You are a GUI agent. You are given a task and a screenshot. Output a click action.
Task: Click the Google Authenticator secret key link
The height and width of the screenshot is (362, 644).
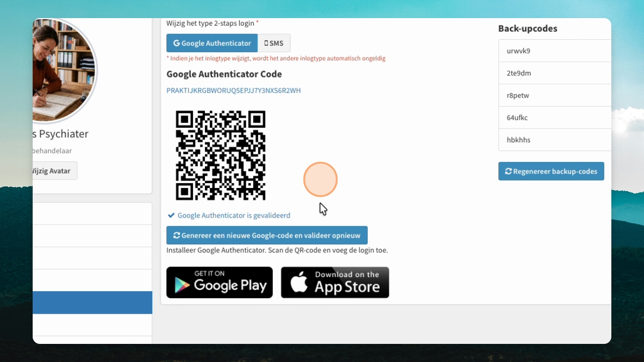(x=234, y=90)
